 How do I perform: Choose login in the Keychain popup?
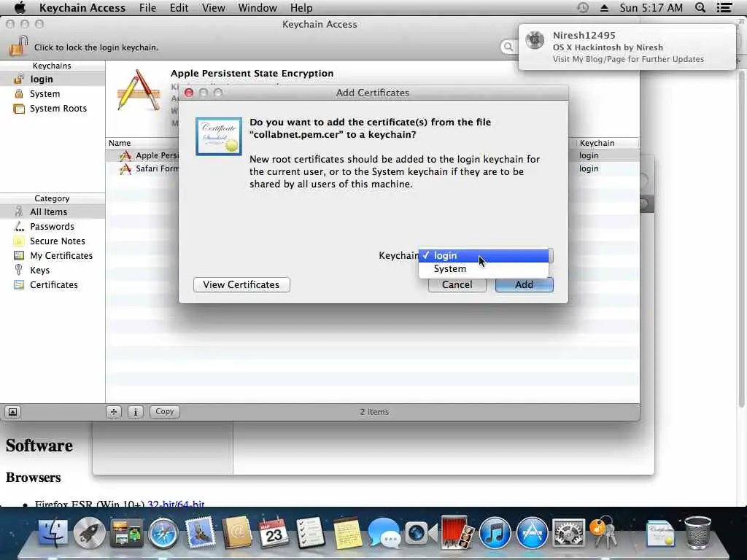coord(484,256)
